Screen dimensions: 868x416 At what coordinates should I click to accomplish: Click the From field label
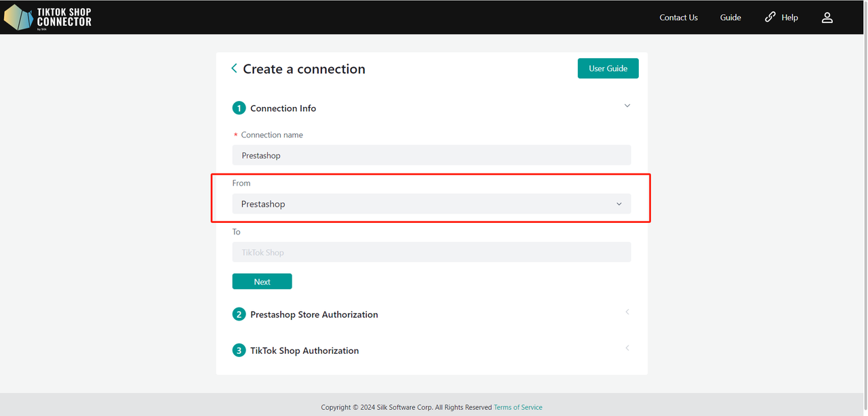pos(241,183)
